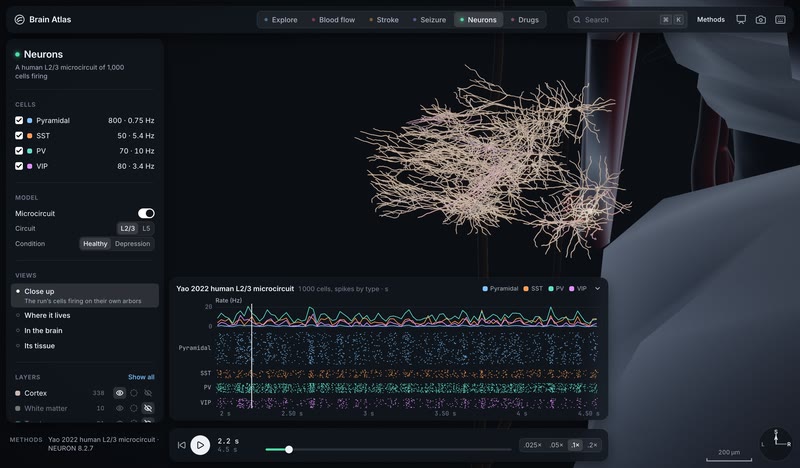Toggle VIP in the chart legend
This screenshot has width=800, height=468.
[x=578, y=289]
